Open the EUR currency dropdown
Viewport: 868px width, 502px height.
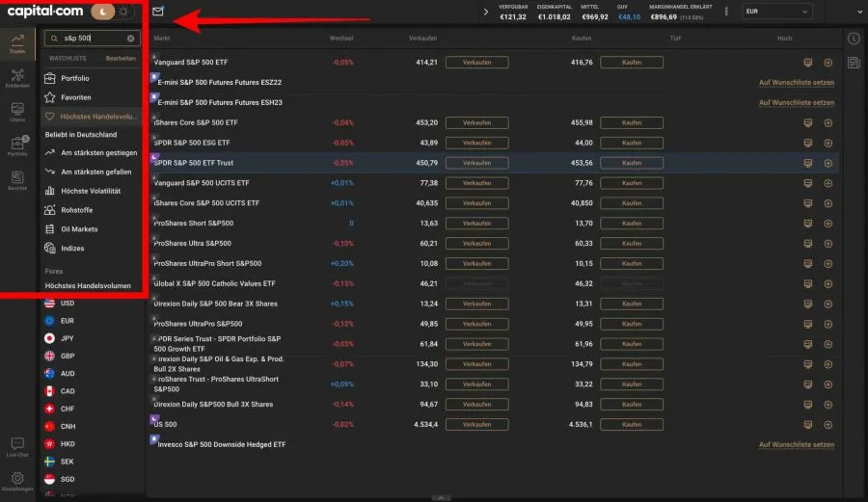click(x=776, y=11)
